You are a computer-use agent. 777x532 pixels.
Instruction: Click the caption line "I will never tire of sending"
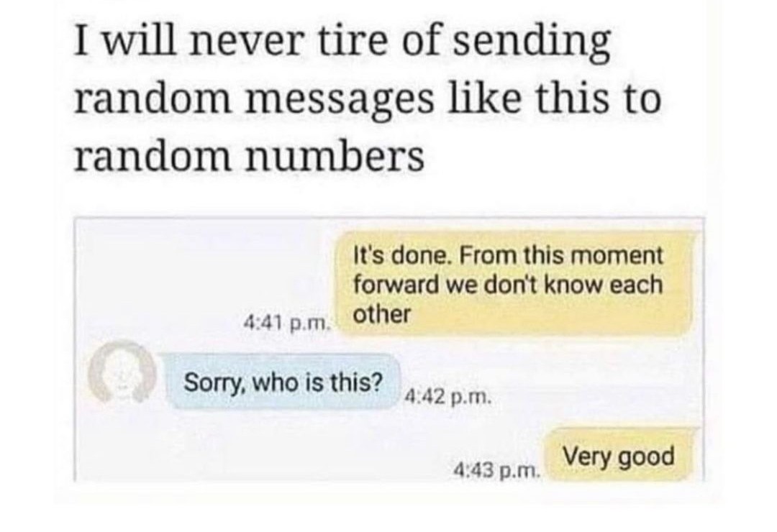(342, 42)
